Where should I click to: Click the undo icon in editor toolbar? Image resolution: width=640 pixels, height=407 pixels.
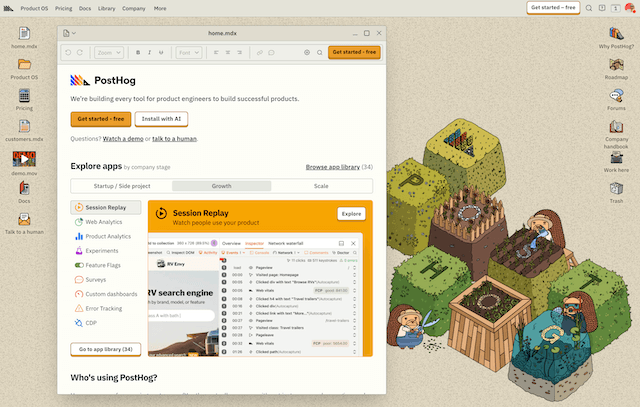coord(68,52)
